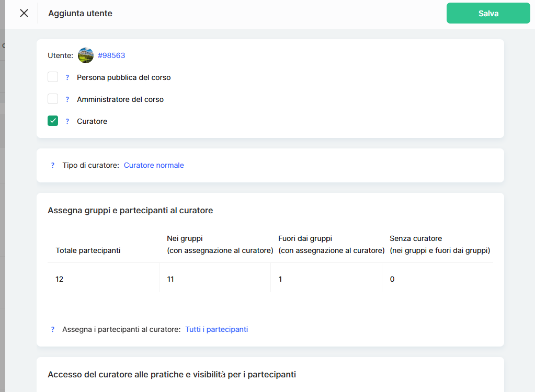This screenshot has width=535, height=392.
Task: Enable Persona pubblica del corso checkbox
Action: pyautogui.click(x=53, y=77)
